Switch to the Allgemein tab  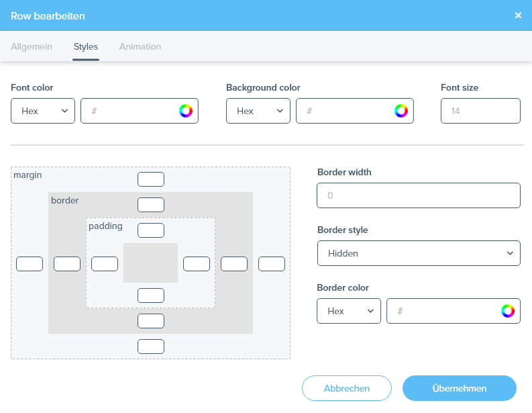(x=32, y=47)
